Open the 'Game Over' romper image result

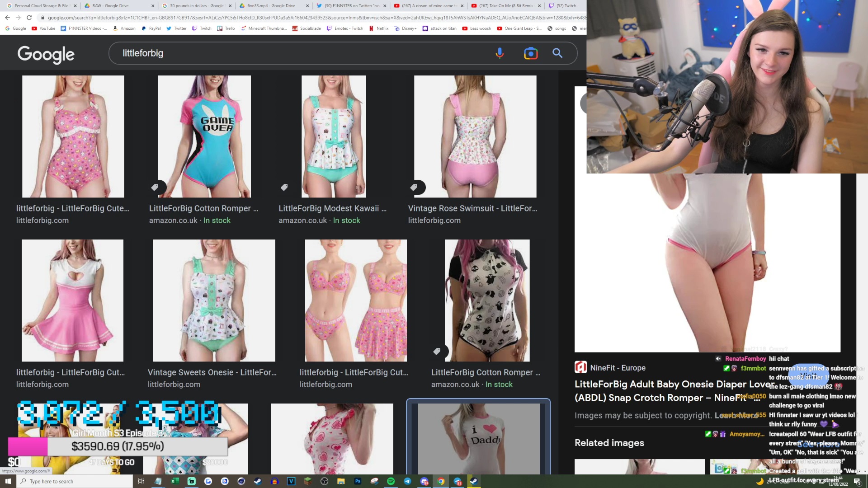point(204,136)
